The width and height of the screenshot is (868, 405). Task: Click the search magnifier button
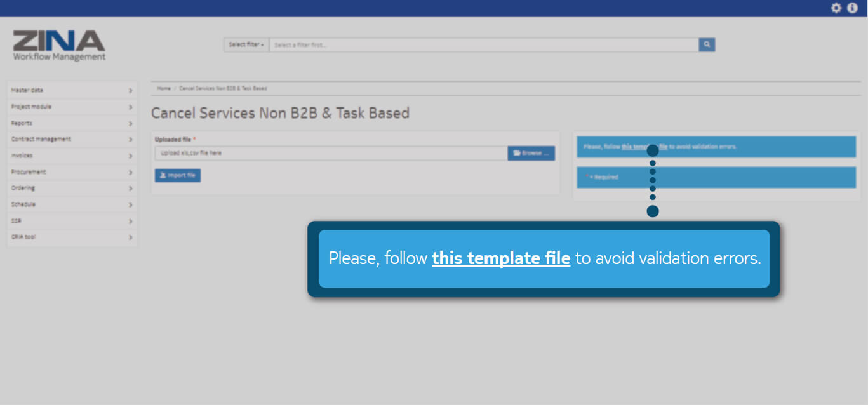coord(707,44)
